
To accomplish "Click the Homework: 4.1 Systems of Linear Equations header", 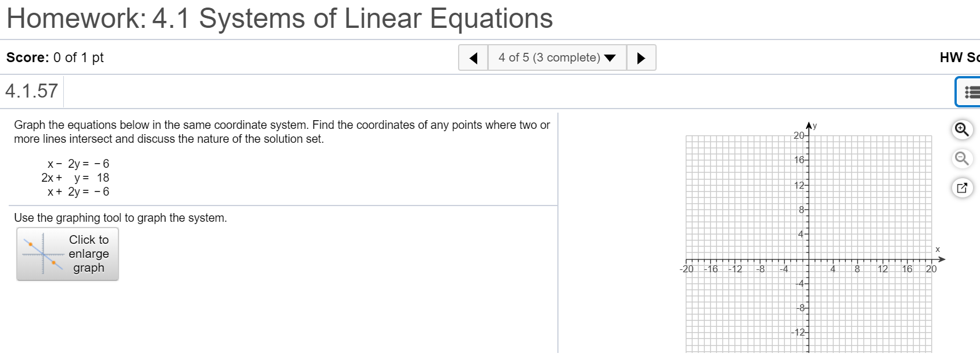I will coord(279,18).
